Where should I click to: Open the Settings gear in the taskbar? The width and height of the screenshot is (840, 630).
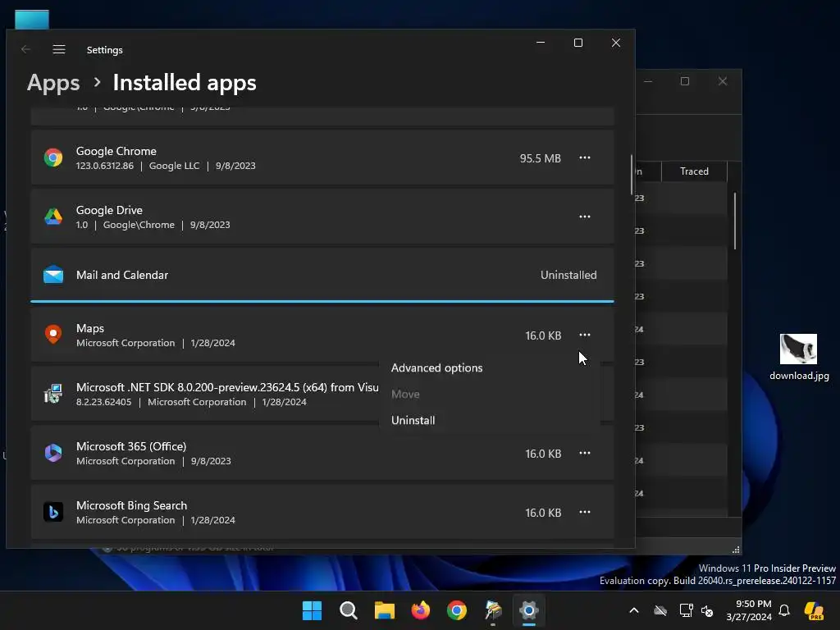(529, 610)
